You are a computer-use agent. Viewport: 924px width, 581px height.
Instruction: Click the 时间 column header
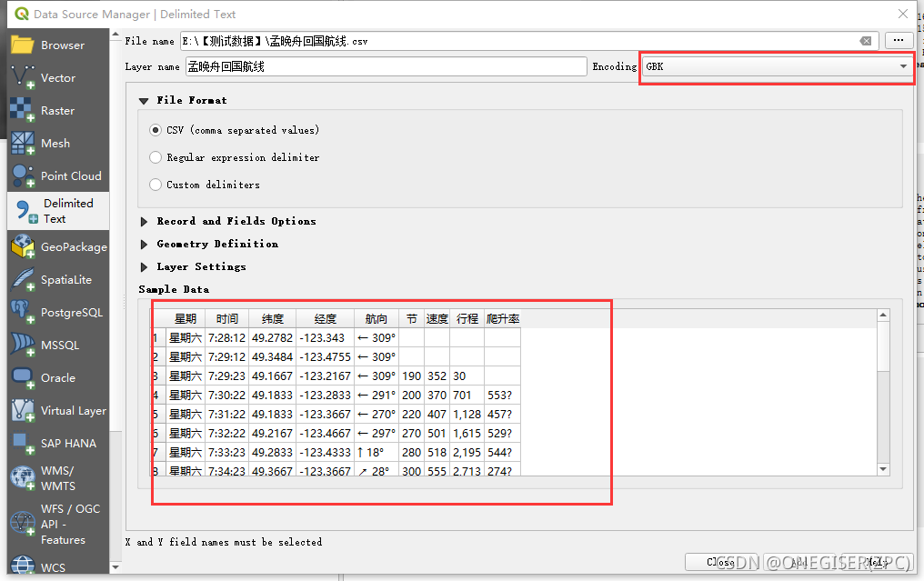coord(226,319)
